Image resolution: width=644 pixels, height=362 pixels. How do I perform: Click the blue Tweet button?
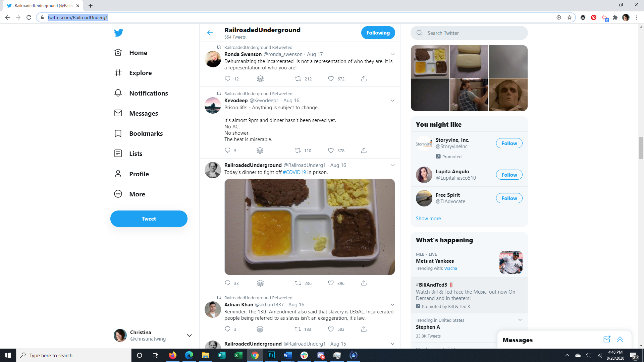point(149,219)
